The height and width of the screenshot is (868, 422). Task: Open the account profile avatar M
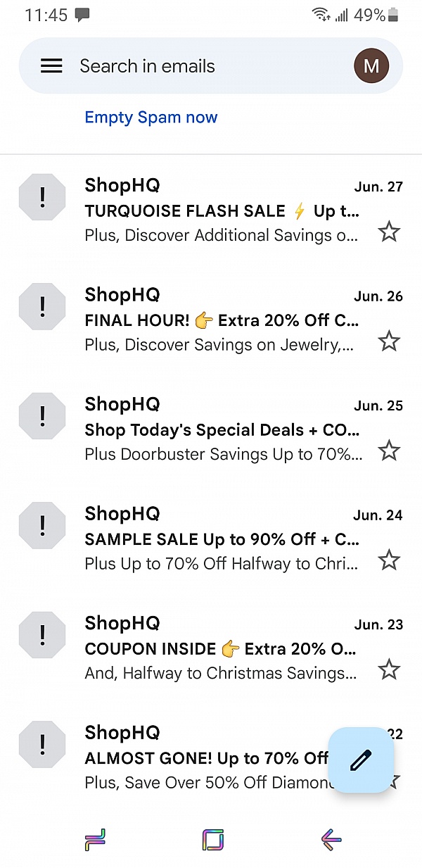click(371, 65)
